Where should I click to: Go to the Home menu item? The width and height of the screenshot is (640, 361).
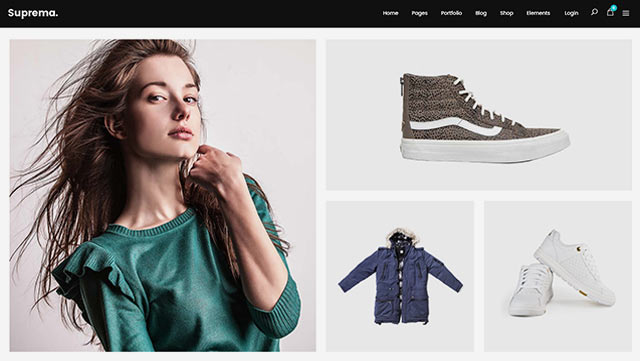coord(390,13)
